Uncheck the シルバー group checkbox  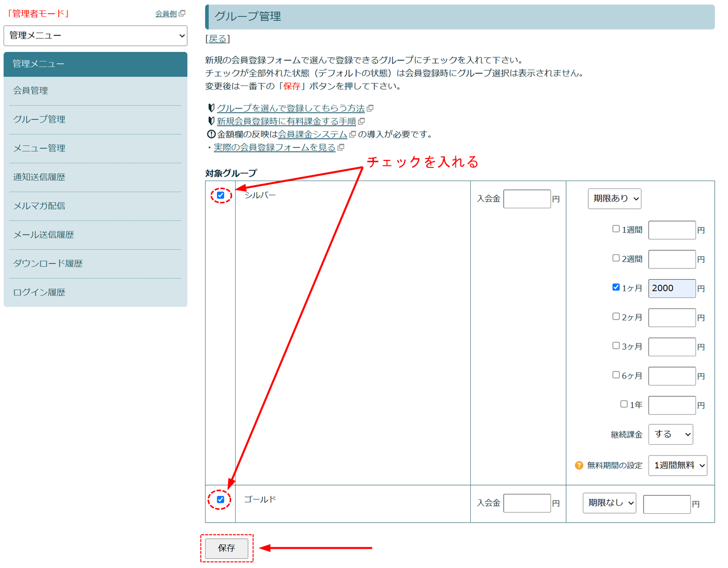click(x=221, y=195)
